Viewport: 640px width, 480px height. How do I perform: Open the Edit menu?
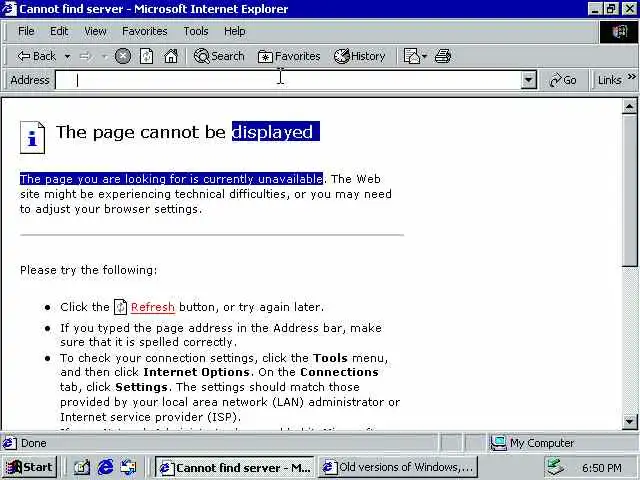click(x=59, y=31)
